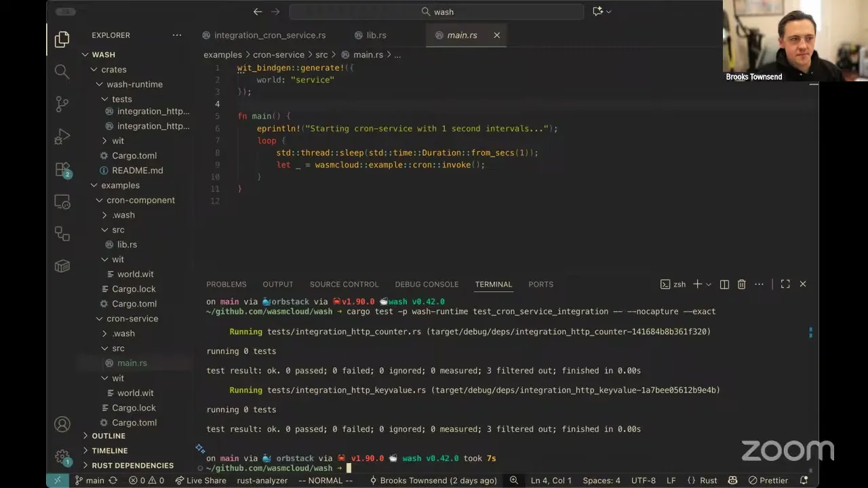The image size is (868, 488).
Task: Open the Remote Explorer icon
Action: click(62, 201)
